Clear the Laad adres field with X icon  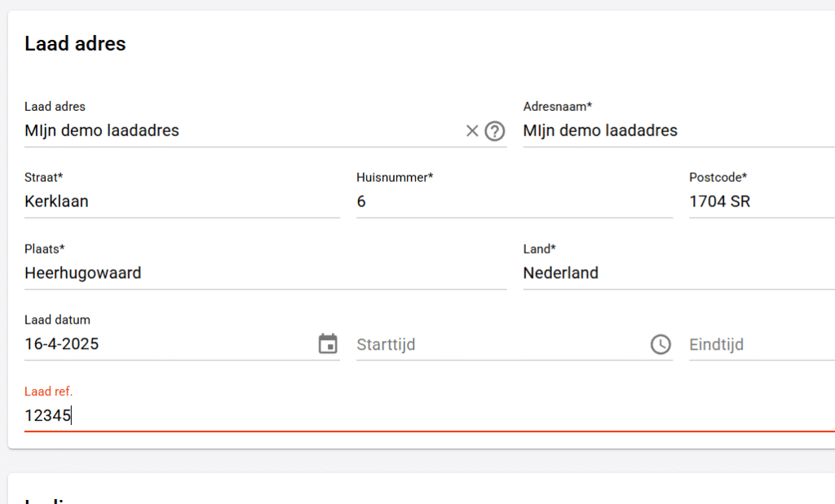(x=472, y=131)
